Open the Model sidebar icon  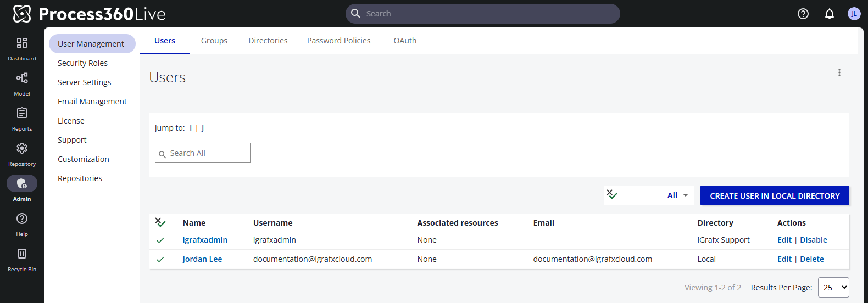22,78
